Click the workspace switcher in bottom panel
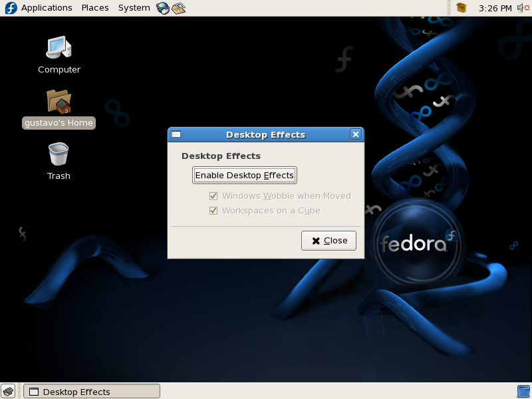Image resolution: width=532 pixels, height=399 pixels. [523, 392]
